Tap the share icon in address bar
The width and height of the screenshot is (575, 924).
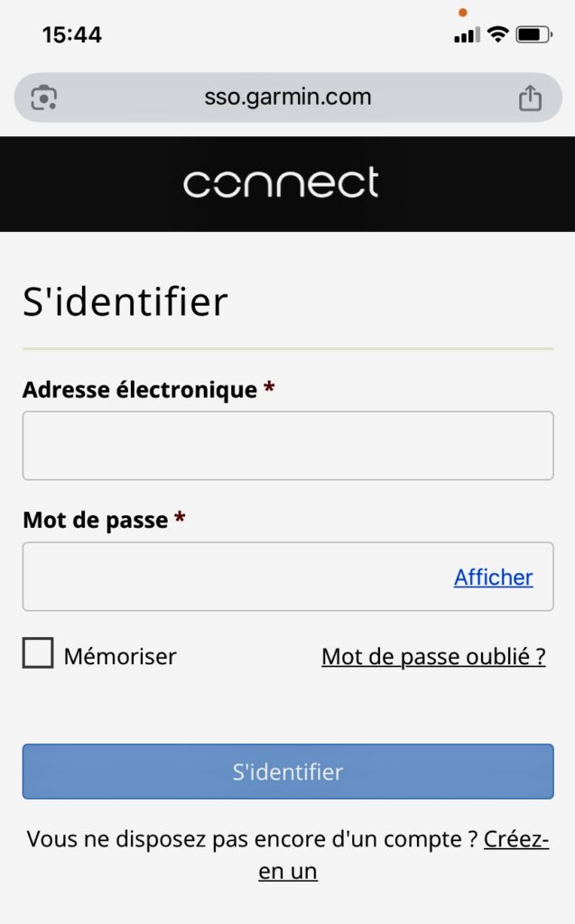pyautogui.click(x=531, y=97)
